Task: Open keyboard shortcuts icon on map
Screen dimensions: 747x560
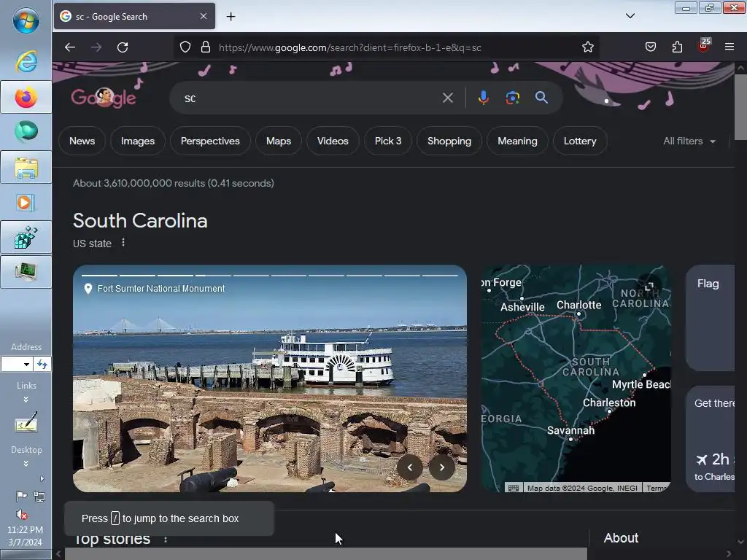Action: [514, 488]
